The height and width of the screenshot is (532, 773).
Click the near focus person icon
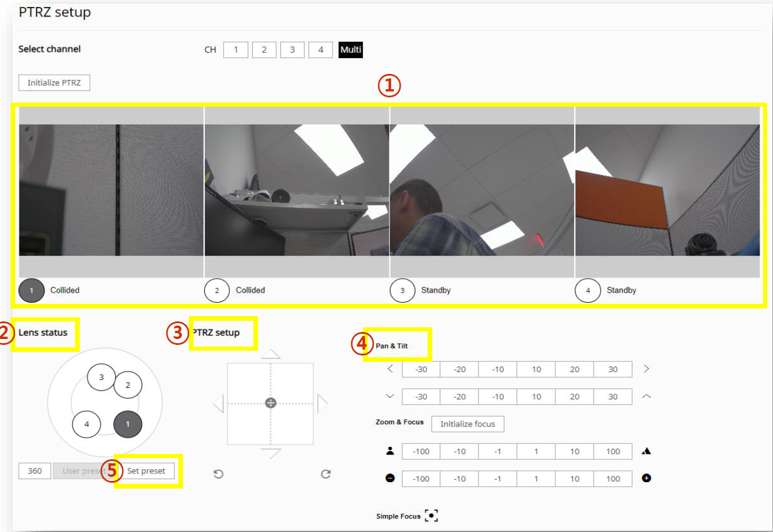point(390,451)
